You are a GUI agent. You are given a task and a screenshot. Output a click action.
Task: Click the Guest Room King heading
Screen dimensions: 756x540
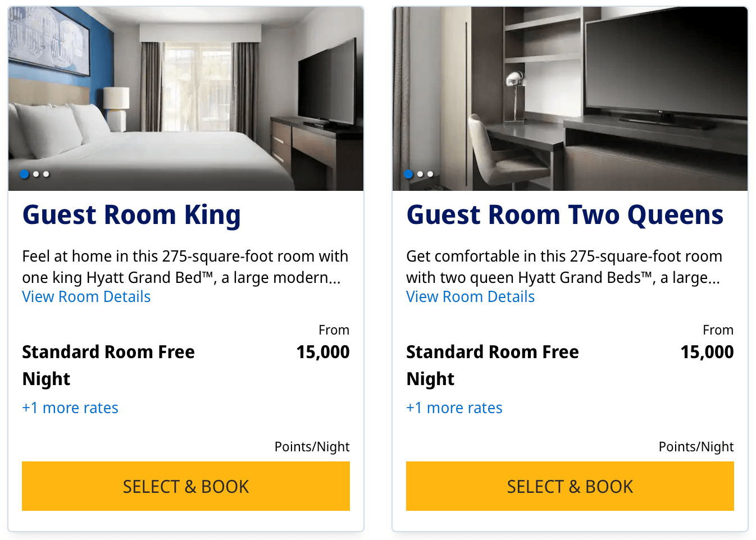point(131,215)
